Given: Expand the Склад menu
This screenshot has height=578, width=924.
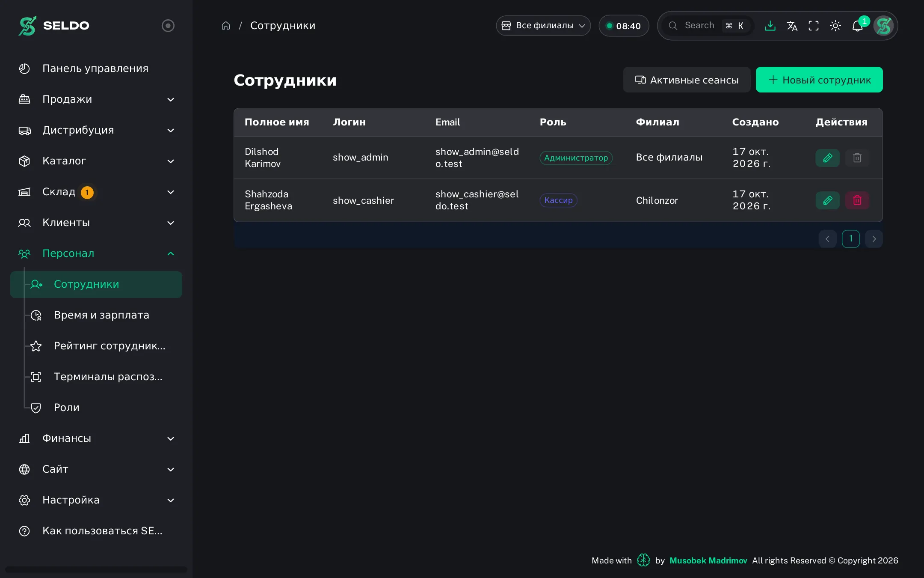Looking at the screenshot, I should (x=96, y=192).
